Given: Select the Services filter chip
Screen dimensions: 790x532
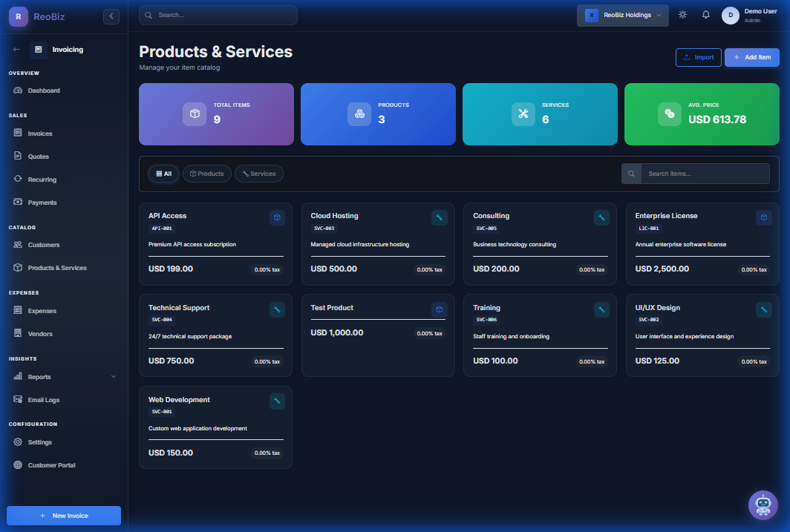Looking at the screenshot, I should tap(258, 173).
